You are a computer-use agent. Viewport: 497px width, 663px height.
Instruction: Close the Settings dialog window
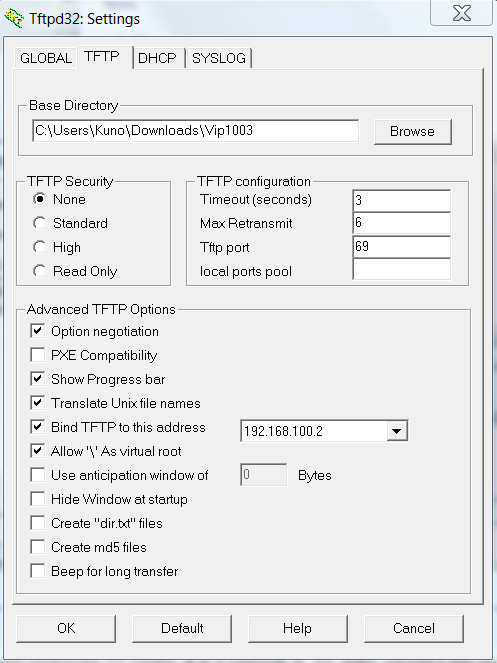461,13
